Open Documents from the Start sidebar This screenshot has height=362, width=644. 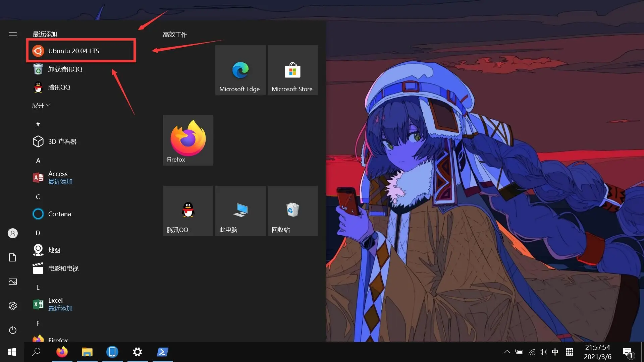coord(13,257)
